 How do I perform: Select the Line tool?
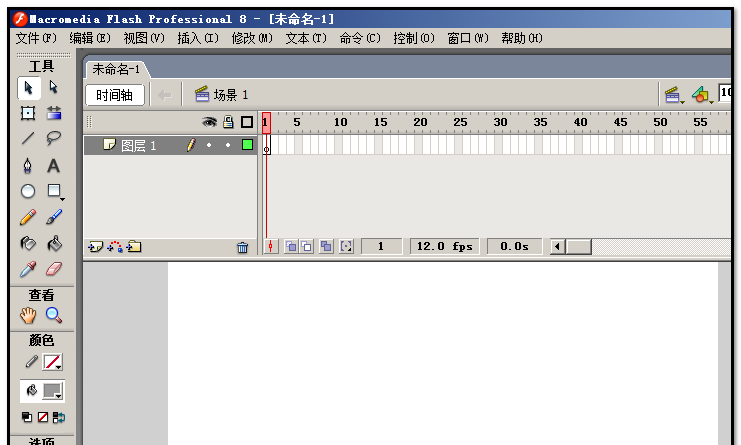28,139
